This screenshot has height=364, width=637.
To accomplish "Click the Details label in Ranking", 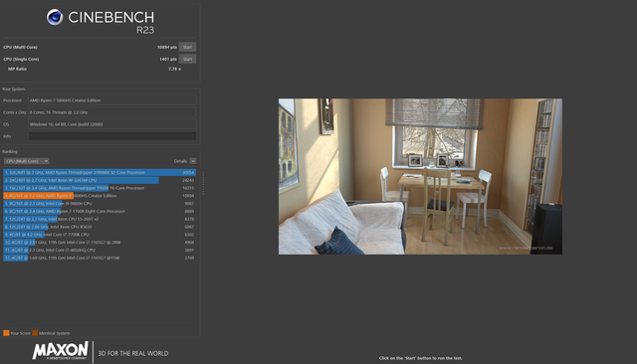I will pos(180,161).
